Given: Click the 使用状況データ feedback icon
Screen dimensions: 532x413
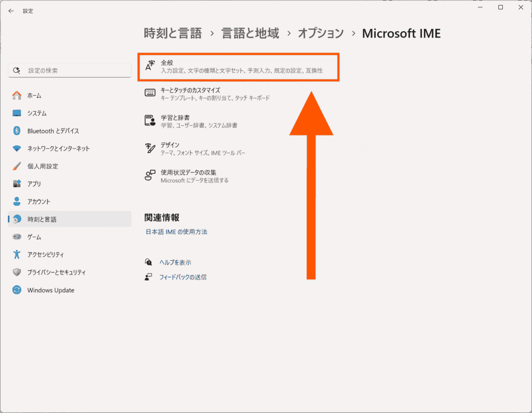Looking at the screenshot, I should (150, 176).
